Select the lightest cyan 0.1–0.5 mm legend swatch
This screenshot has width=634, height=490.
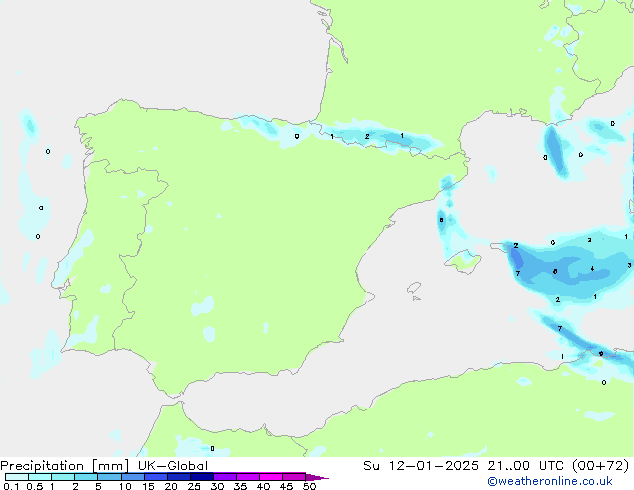click(17, 477)
